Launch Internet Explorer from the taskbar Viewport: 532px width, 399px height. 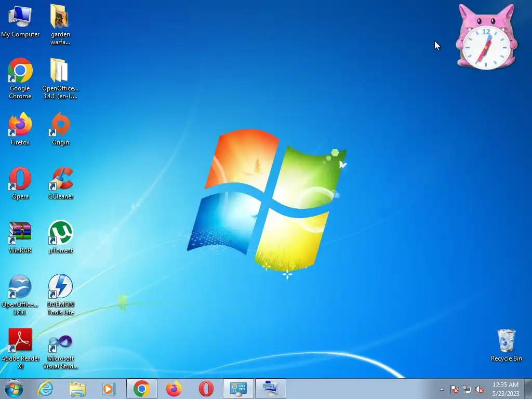tap(45, 389)
